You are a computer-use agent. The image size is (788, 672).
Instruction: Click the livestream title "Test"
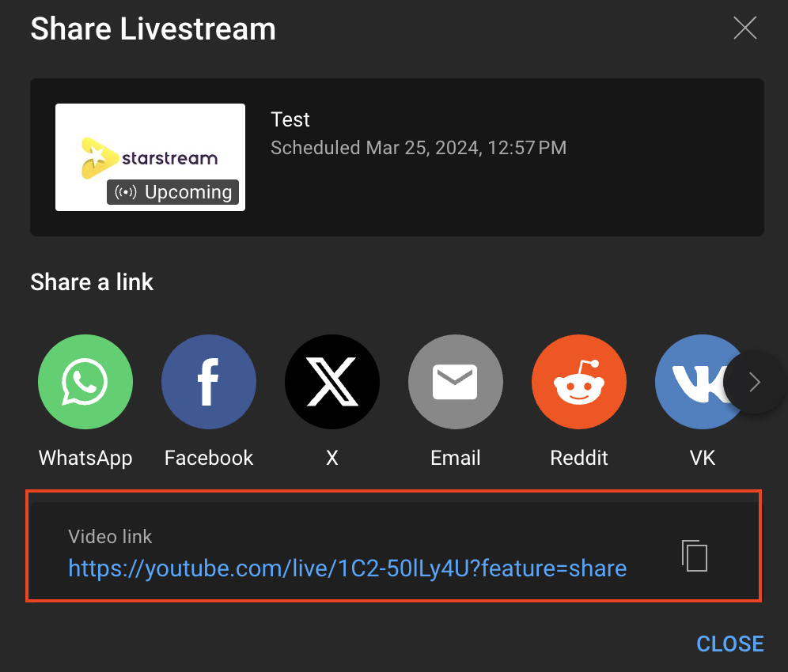coord(290,119)
